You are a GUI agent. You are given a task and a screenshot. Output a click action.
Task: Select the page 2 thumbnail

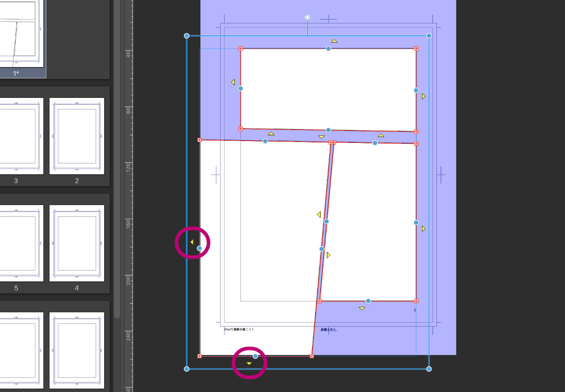[x=77, y=136]
